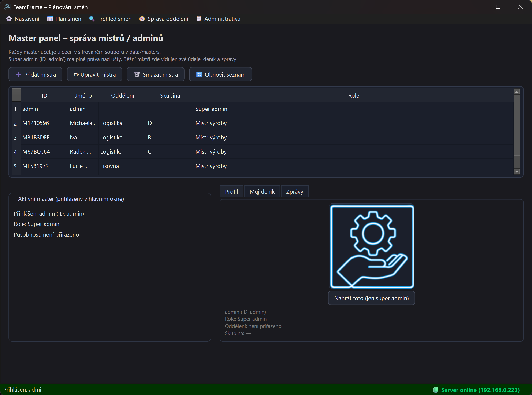Switch to the Můj deník tab
The width and height of the screenshot is (532, 395).
pyautogui.click(x=262, y=191)
